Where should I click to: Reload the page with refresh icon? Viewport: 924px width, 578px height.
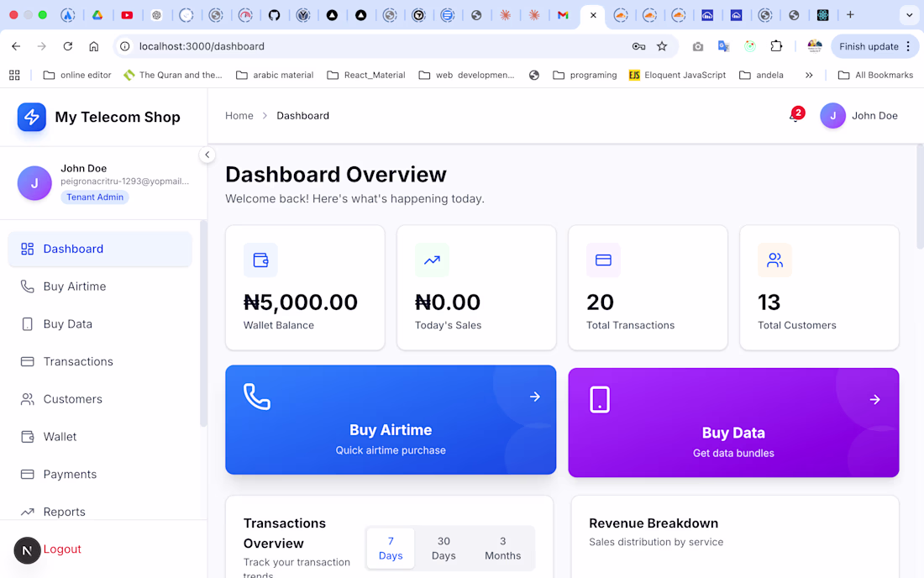68,46
